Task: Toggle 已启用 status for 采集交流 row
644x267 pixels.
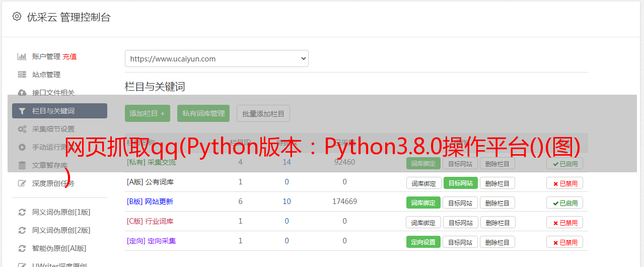Action: pyautogui.click(x=564, y=163)
